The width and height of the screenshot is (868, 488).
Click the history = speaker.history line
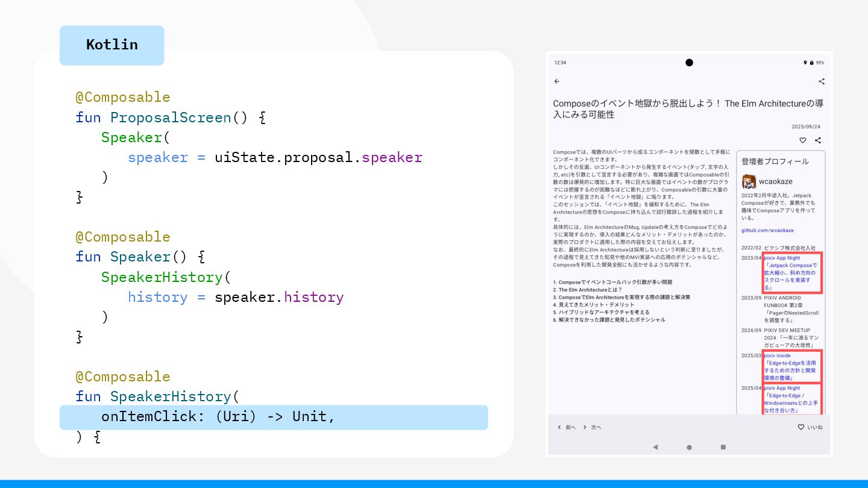(236, 297)
